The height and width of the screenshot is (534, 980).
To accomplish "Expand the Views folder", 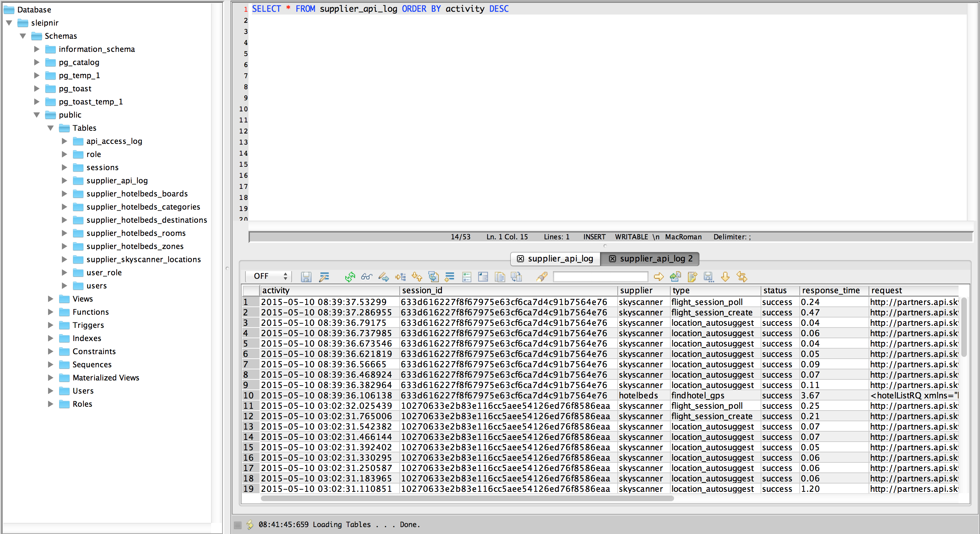I will (x=50, y=299).
